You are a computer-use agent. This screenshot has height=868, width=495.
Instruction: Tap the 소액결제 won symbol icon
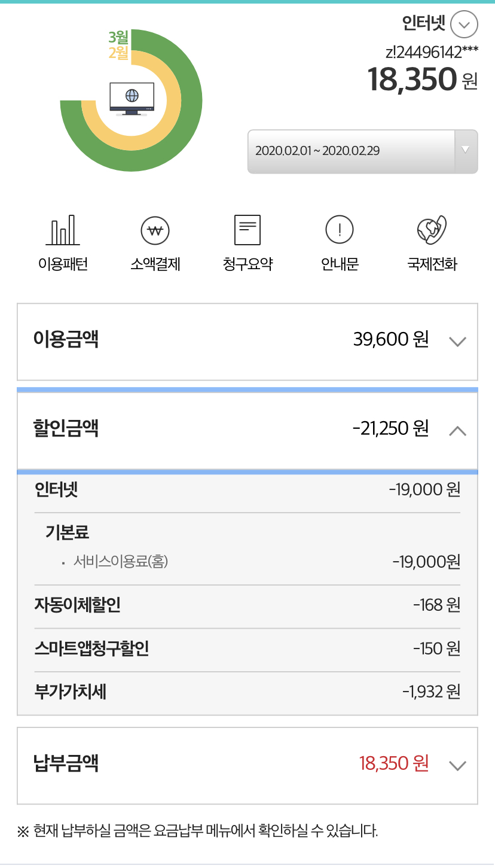[x=155, y=230]
